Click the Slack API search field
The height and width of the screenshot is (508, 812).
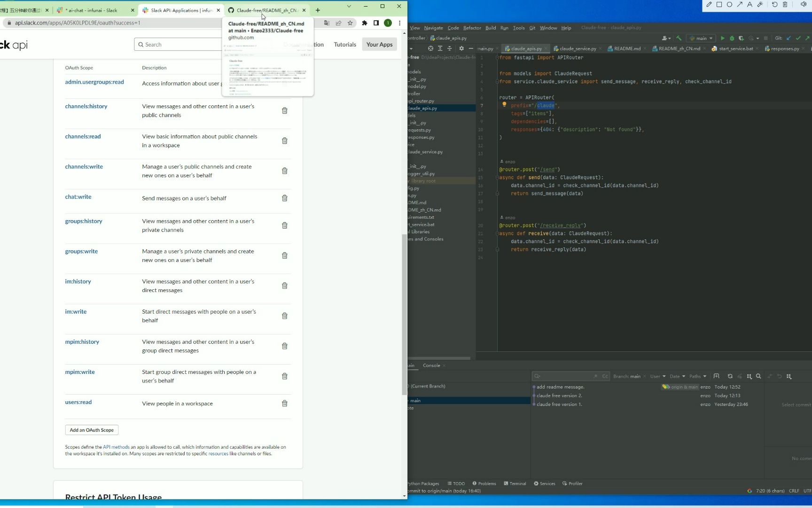pyautogui.click(x=179, y=44)
